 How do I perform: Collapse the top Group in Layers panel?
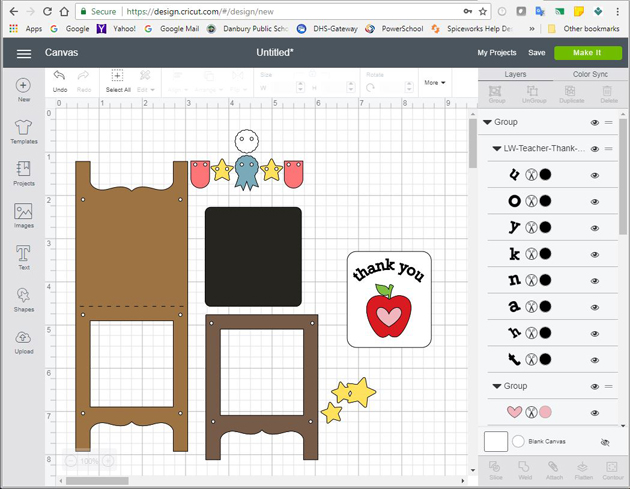point(487,123)
